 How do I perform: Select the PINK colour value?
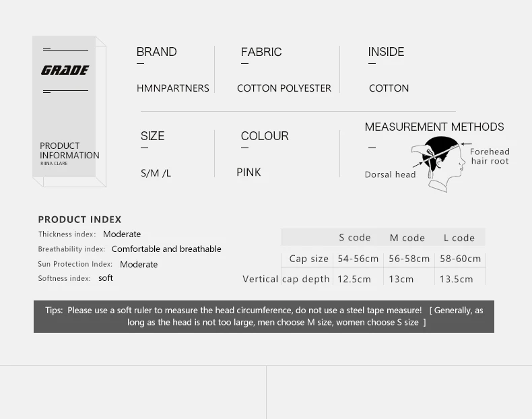[248, 172]
